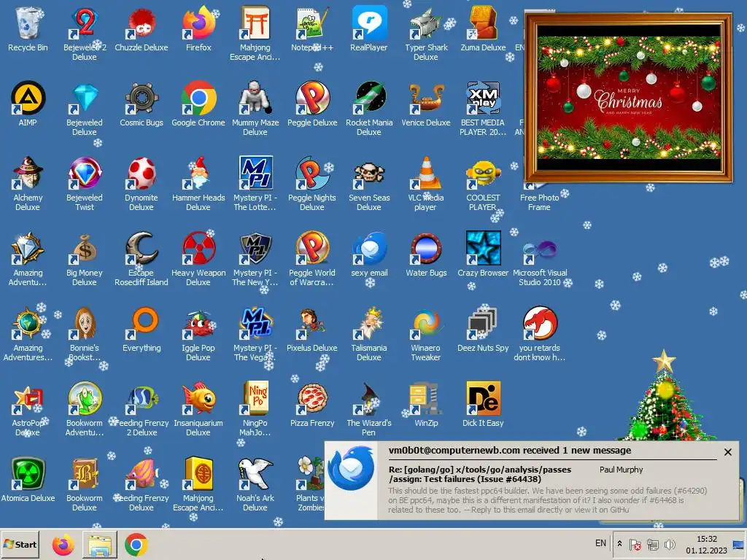
Task: Click Firefox pinned in the taskbar
Action: pyautogui.click(x=63, y=545)
